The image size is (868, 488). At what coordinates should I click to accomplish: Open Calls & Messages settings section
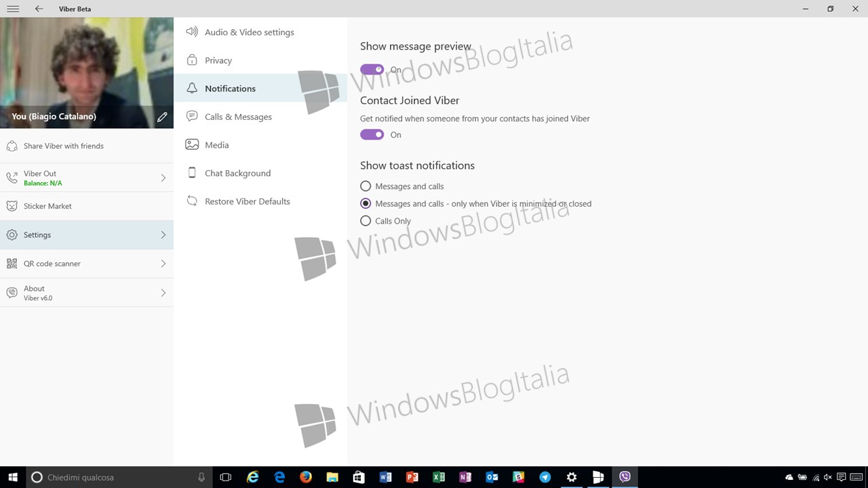[x=260, y=117]
